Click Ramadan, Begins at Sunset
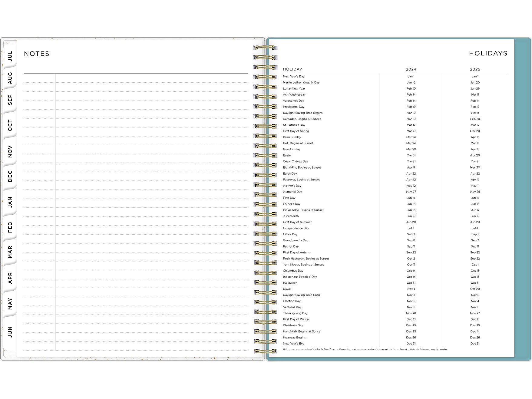The height and width of the screenshot is (399, 532). pyautogui.click(x=302, y=119)
